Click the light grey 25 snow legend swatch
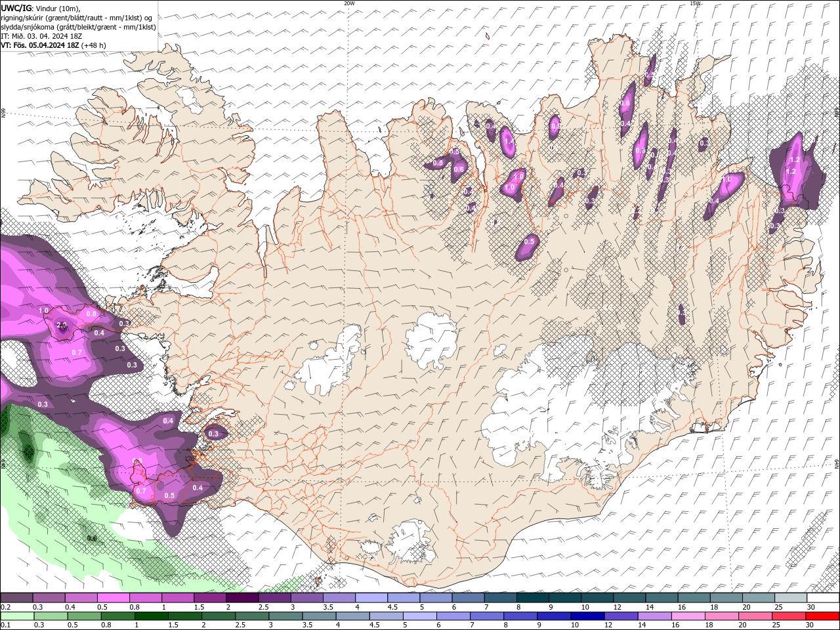Viewport: 840px width, 630px height. click(790, 598)
